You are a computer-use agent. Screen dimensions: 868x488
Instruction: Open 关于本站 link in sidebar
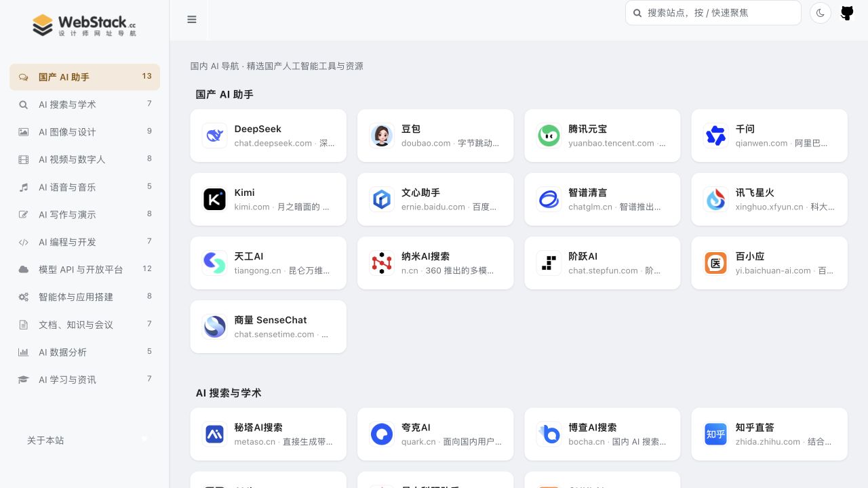click(45, 441)
